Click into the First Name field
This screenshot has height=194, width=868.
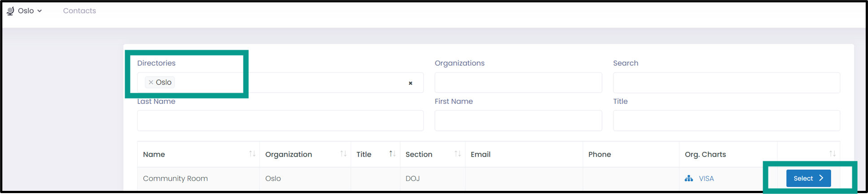pyautogui.click(x=518, y=121)
